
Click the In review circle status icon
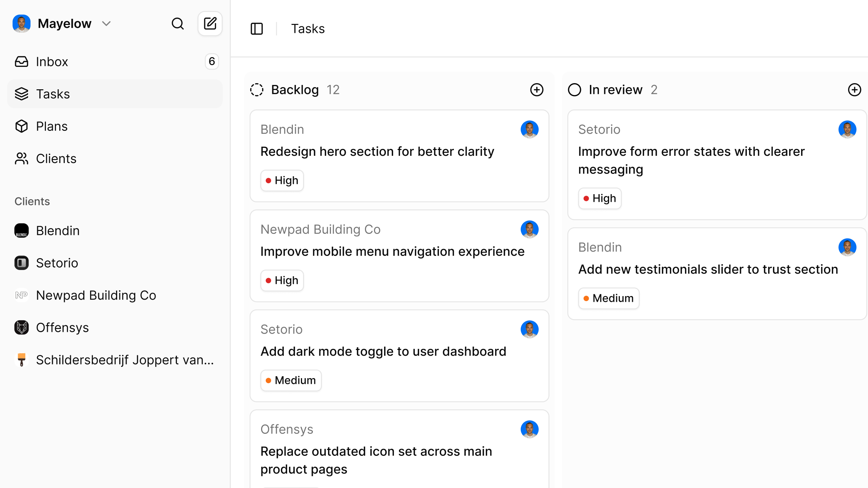click(574, 90)
